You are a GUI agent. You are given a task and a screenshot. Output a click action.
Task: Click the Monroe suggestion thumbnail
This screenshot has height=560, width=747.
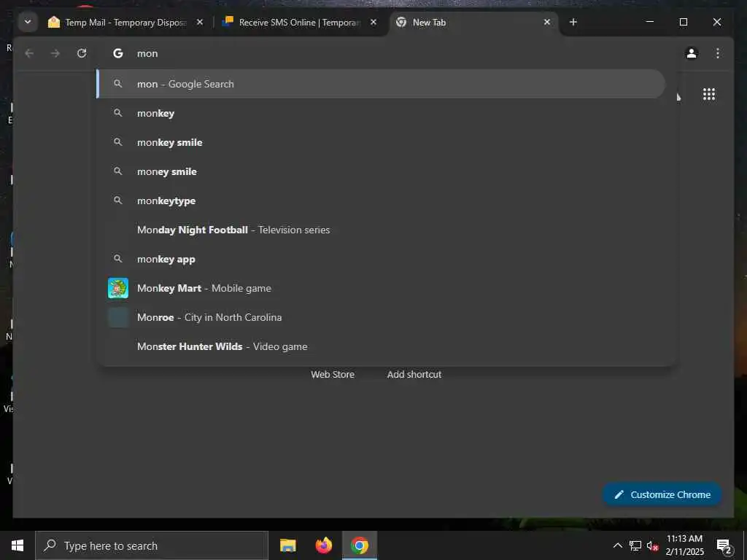[x=118, y=318]
